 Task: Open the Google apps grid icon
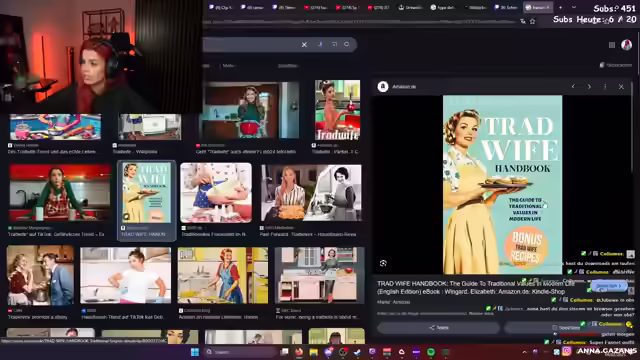point(612,45)
